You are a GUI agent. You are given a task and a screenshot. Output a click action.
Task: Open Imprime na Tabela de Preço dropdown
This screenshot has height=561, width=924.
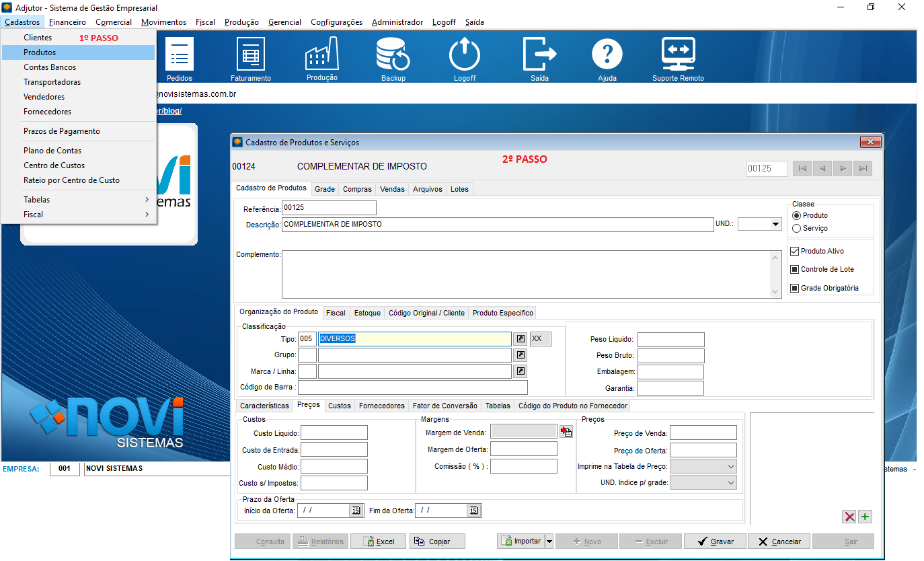pyautogui.click(x=703, y=466)
